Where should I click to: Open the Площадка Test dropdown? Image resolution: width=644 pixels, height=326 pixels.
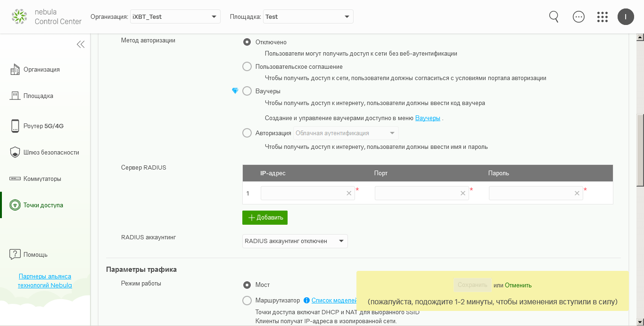(x=308, y=17)
